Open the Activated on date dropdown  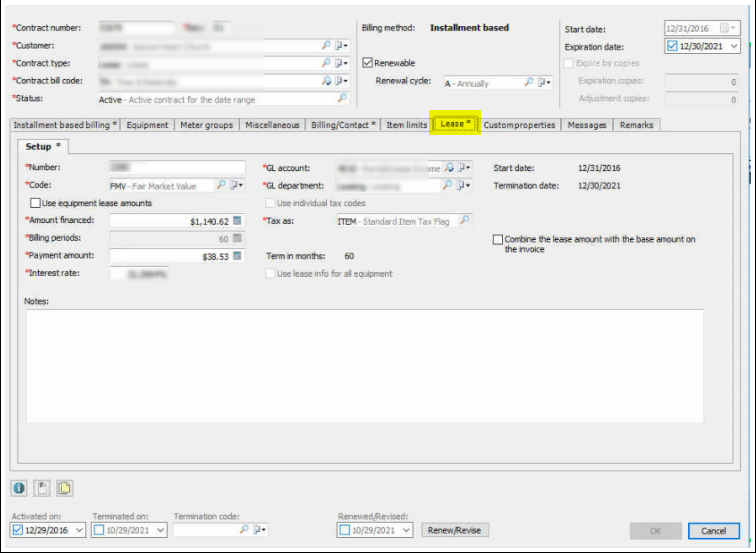(x=79, y=530)
